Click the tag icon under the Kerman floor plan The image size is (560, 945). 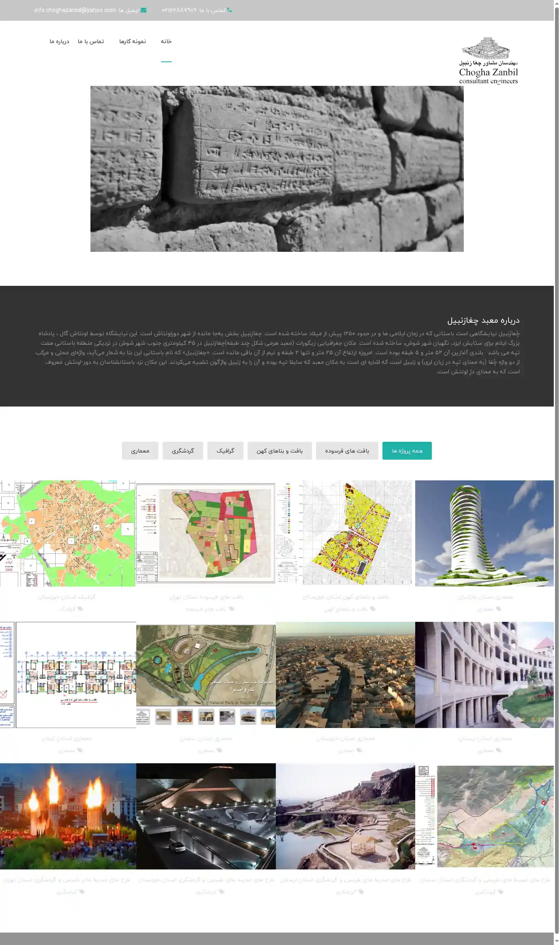(80, 750)
